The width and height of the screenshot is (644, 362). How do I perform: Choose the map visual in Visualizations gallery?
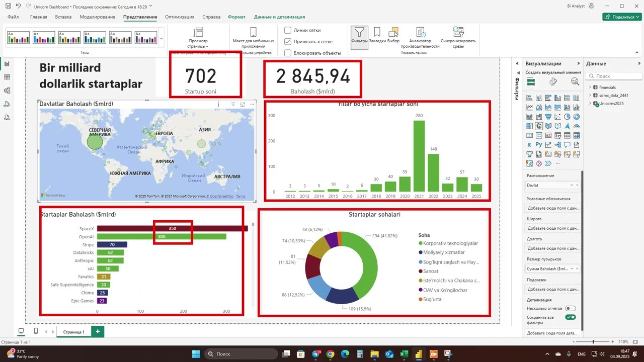tap(539, 126)
